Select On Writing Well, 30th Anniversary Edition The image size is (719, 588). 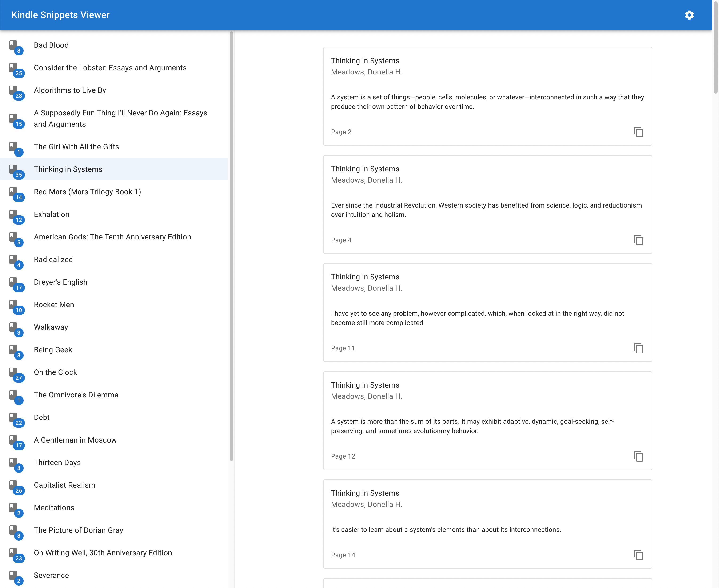pyautogui.click(x=102, y=553)
